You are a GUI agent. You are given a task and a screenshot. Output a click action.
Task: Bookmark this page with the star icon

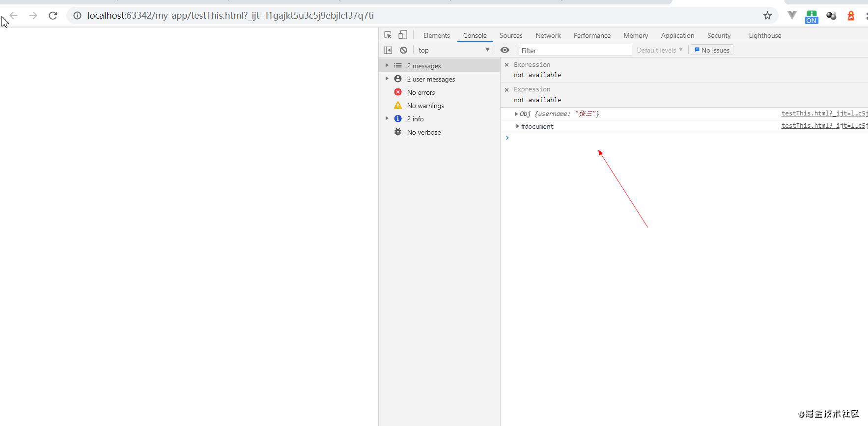[767, 16]
